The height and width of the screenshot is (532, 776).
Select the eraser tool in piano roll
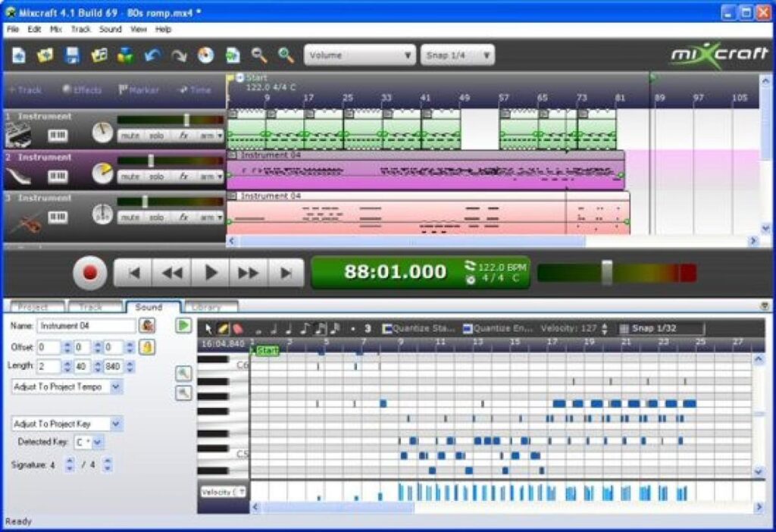237,329
